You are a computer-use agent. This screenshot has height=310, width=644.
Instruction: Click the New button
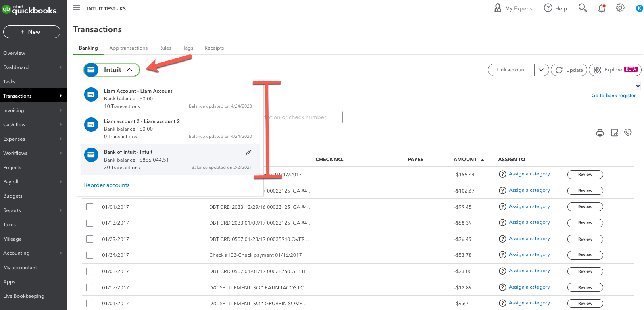click(32, 32)
